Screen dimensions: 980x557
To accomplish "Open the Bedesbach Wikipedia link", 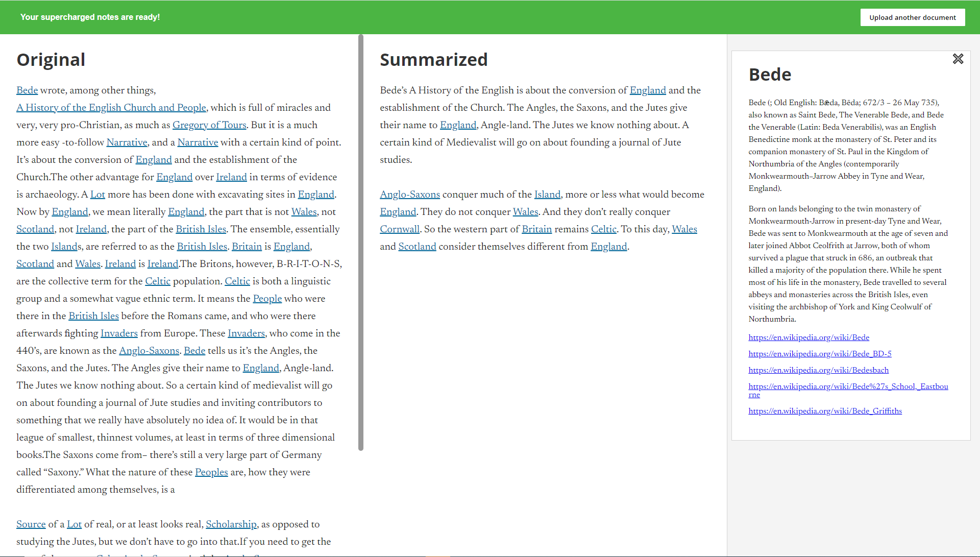I will (818, 370).
